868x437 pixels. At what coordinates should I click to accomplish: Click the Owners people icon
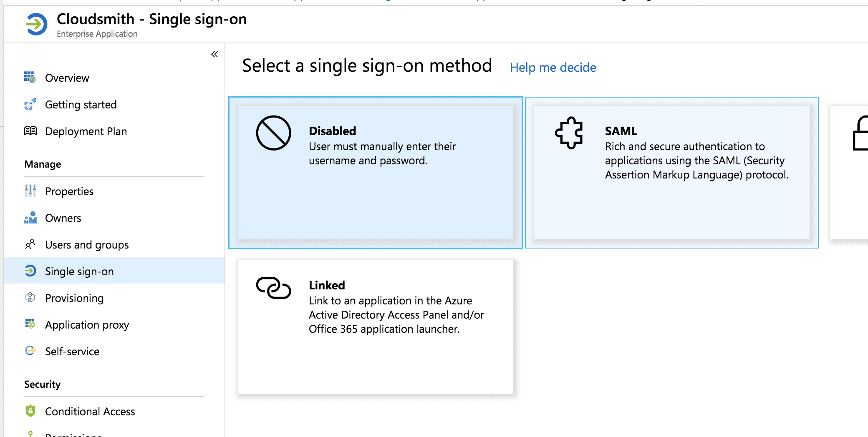pos(30,217)
